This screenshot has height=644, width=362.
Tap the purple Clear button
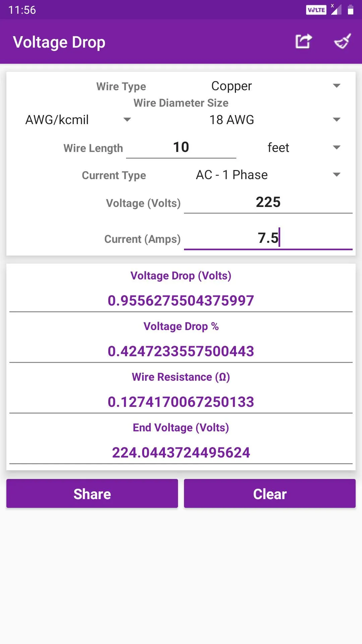click(270, 493)
